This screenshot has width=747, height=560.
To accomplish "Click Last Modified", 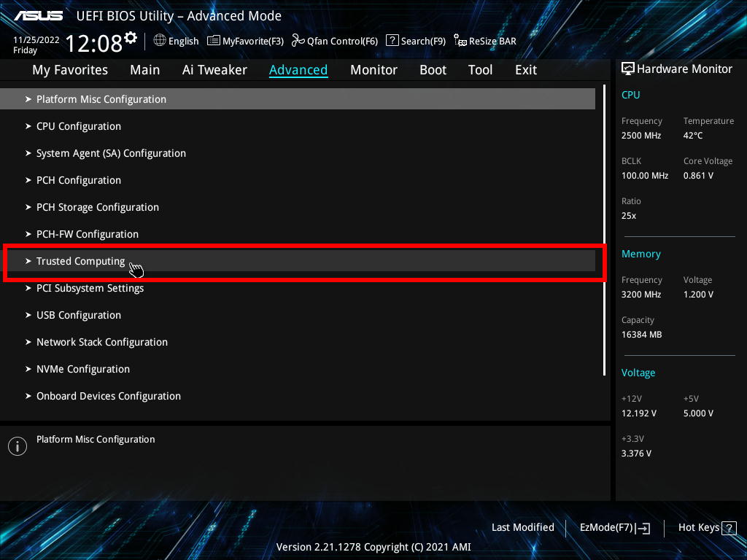I will (x=522, y=528).
